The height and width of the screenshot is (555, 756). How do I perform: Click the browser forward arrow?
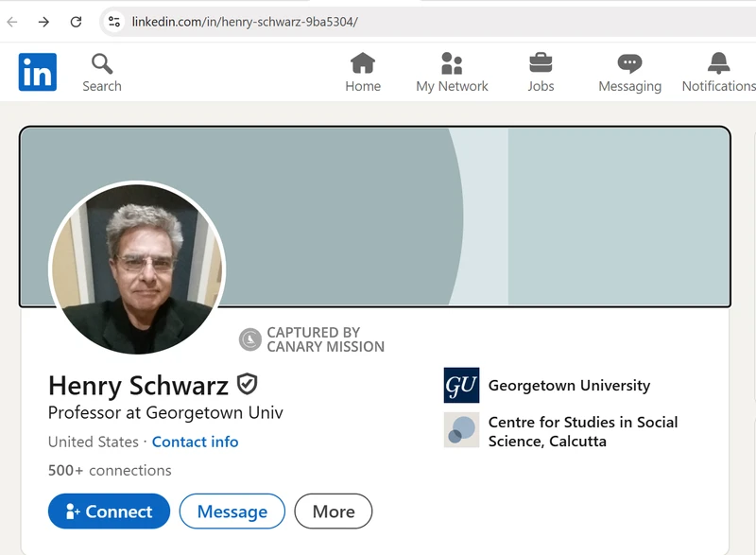[43, 22]
